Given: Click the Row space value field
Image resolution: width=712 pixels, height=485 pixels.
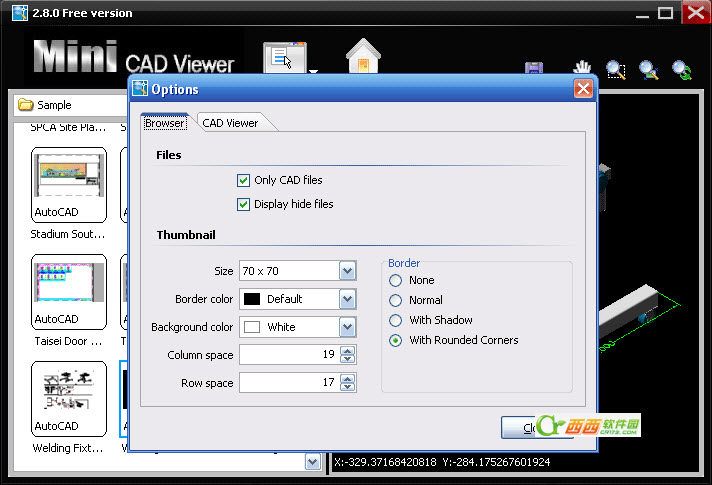Looking at the screenshot, I should (290, 383).
